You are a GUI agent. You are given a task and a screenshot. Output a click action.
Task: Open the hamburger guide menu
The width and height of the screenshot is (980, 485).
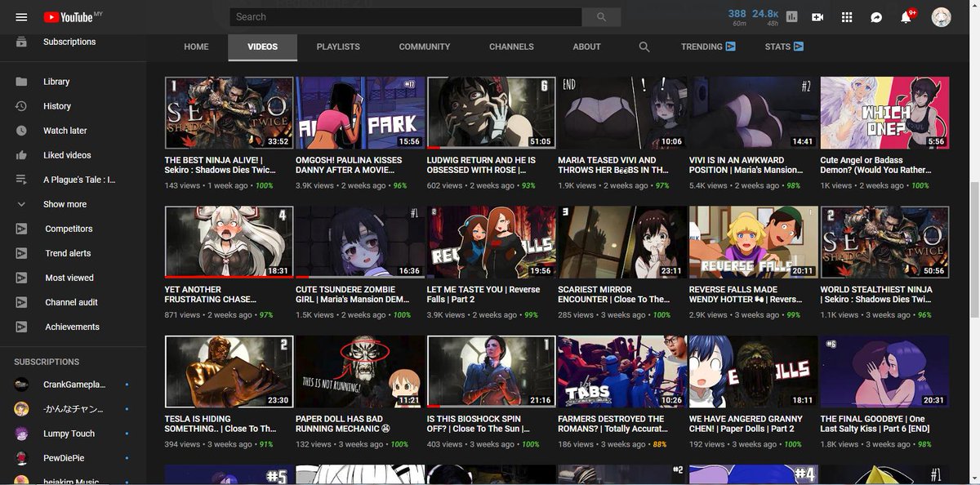(x=21, y=17)
